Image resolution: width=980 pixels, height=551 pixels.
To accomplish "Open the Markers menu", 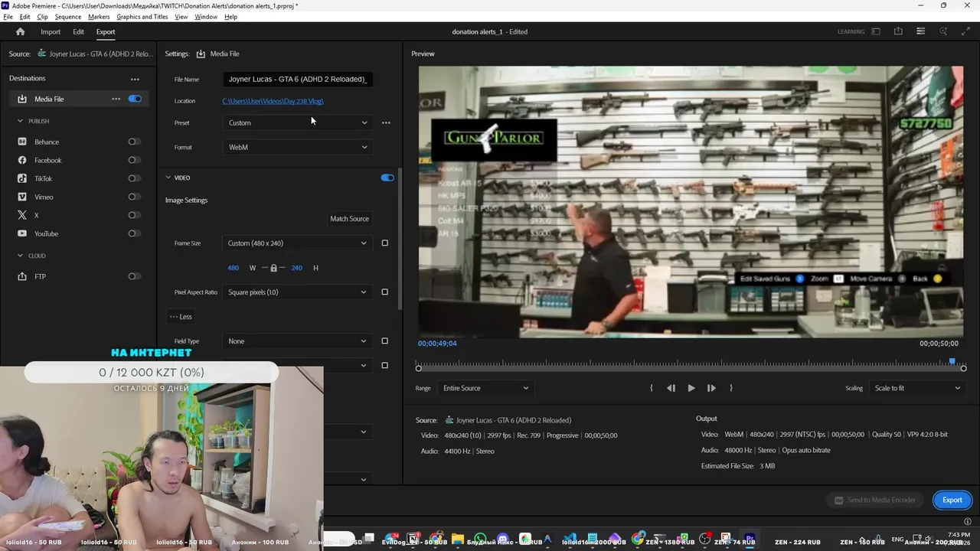I will (99, 17).
